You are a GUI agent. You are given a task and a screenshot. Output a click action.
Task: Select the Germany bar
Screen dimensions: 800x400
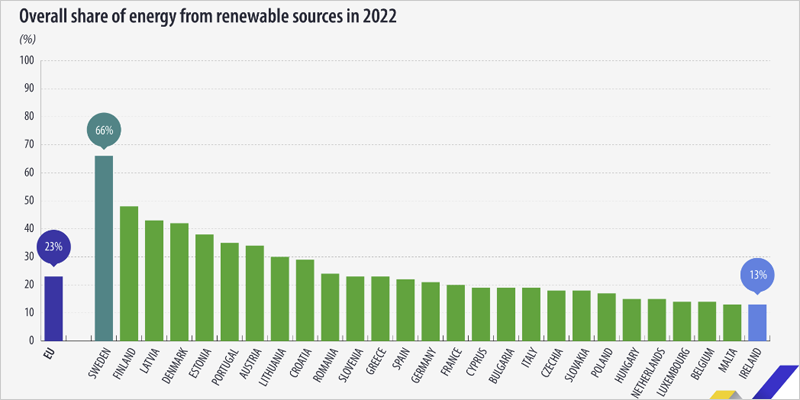coord(431,311)
